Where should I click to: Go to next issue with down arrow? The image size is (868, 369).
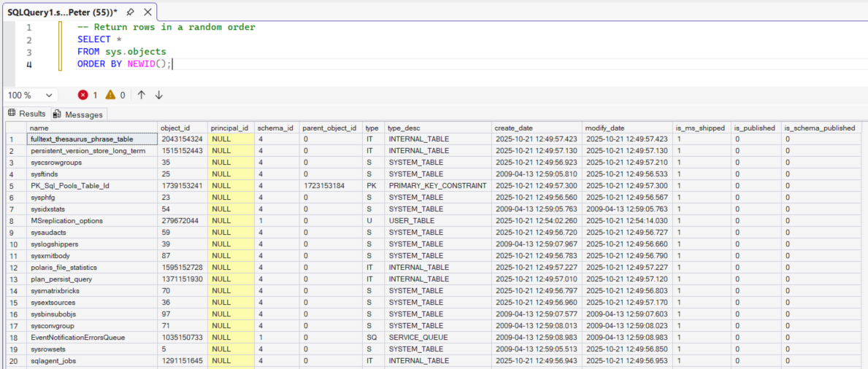pos(158,95)
